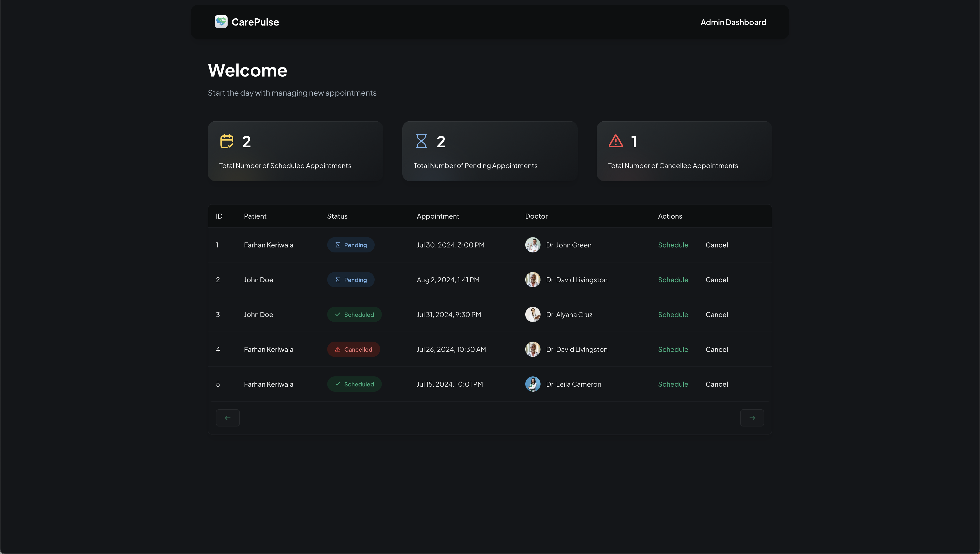Schedule the Jul 26, 2024 appointment
This screenshot has height=554, width=980.
coord(673,349)
